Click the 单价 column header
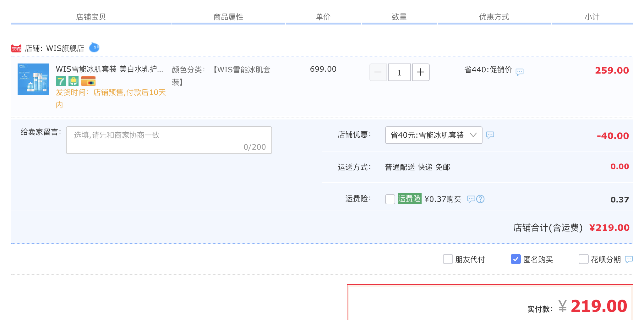 pos(323,17)
